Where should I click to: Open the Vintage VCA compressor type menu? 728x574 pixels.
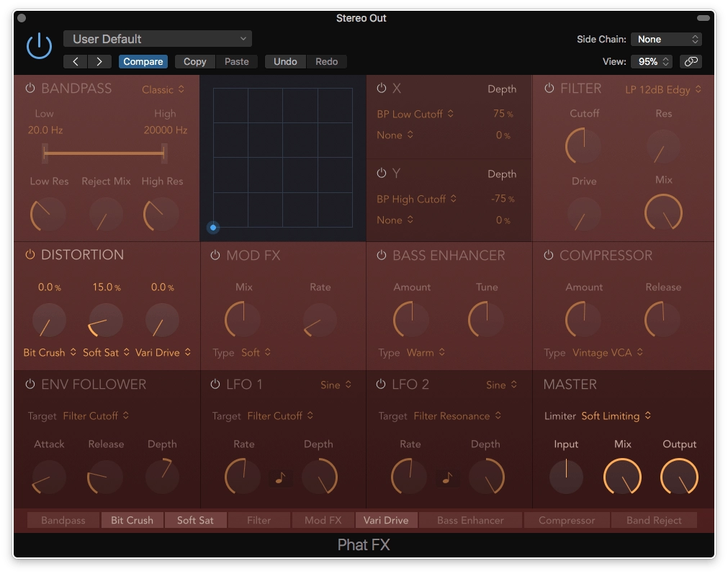coord(607,352)
